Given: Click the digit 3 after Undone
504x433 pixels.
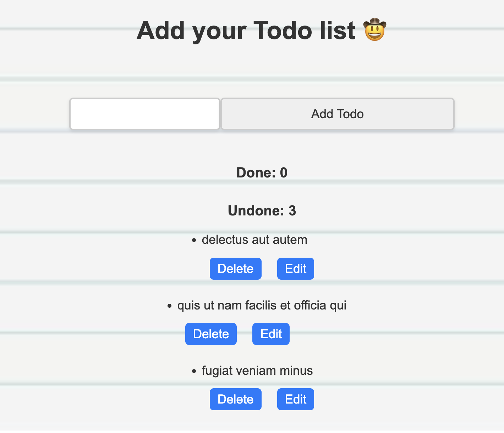Looking at the screenshot, I should coord(292,211).
